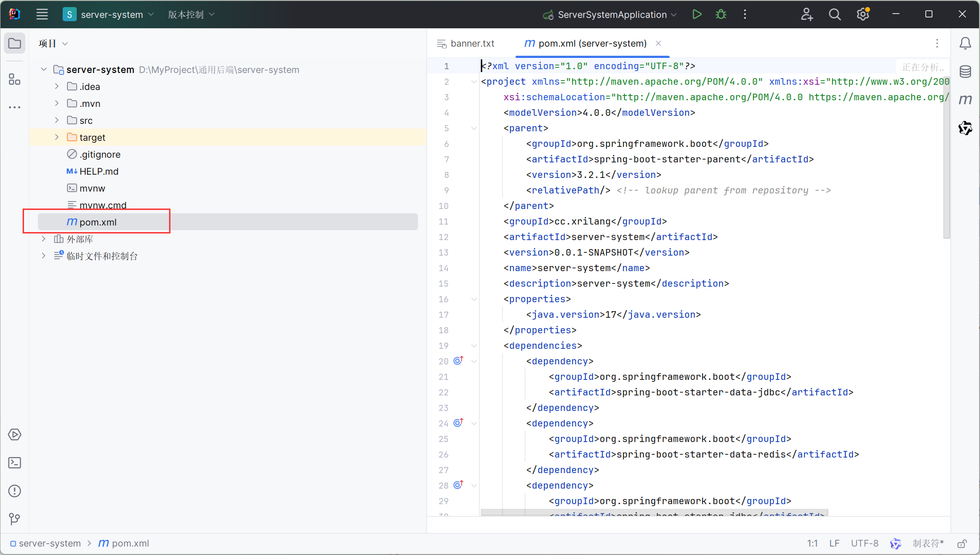Close pom.xml editor tab
This screenshot has height=555, width=980.
pyautogui.click(x=658, y=43)
